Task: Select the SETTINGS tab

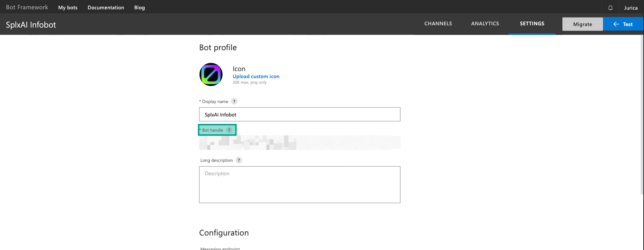Action: [x=532, y=23]
